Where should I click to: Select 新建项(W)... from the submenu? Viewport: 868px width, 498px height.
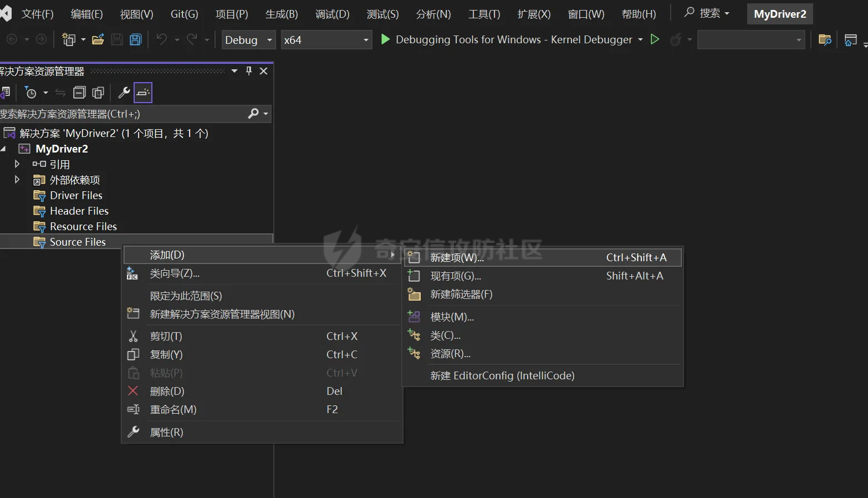click(x=457, y=257)
